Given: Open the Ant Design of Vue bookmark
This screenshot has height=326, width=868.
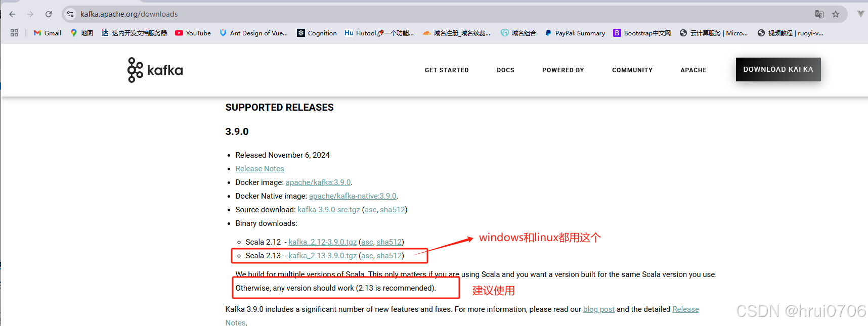Looking at the screenshot, I should pos(253,33).
